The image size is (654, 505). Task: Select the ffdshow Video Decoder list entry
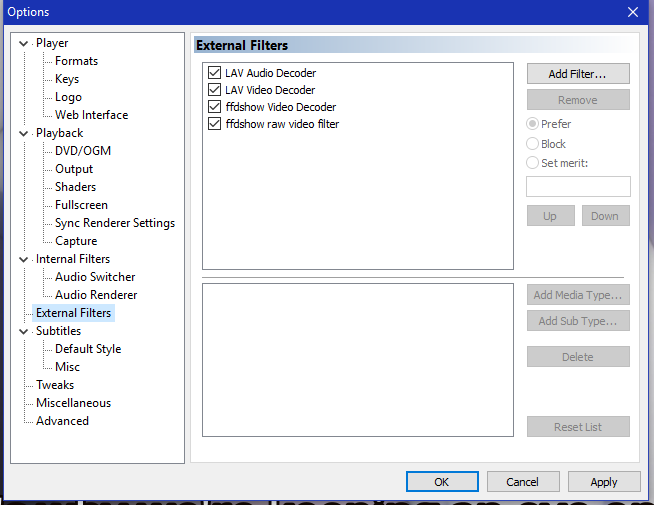point(280,107)
